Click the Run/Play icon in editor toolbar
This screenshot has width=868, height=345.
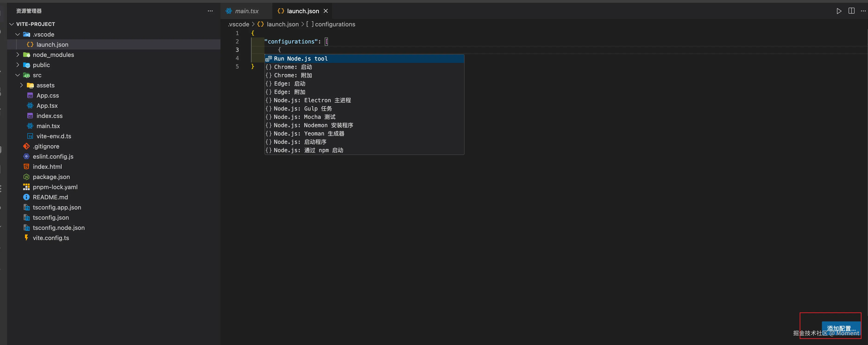839,11
